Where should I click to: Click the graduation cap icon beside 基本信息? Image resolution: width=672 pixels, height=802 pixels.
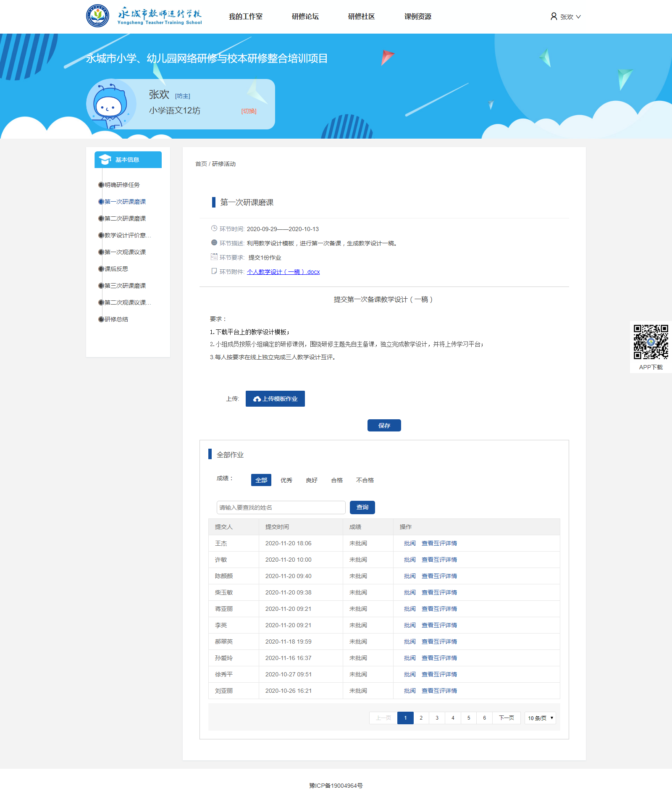105,160
